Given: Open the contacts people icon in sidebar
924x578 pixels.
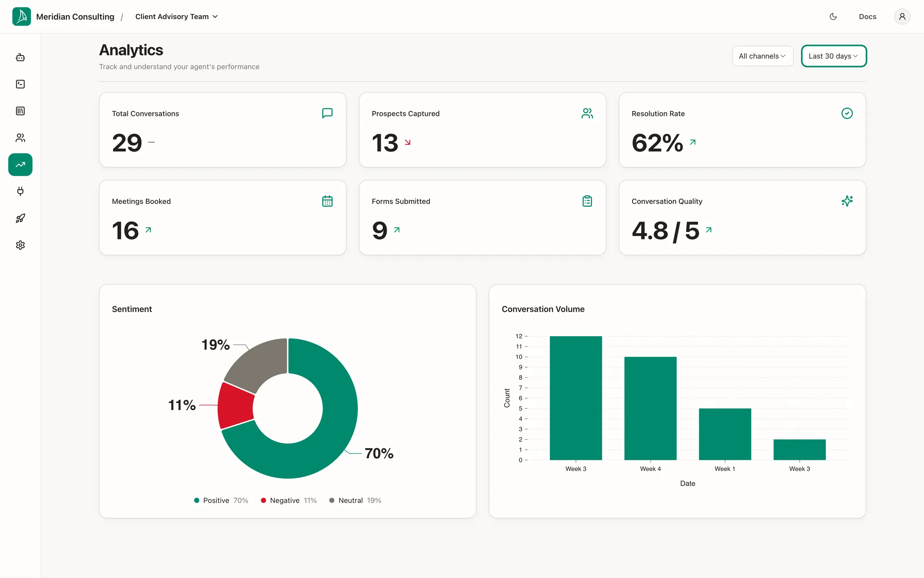Looking at the screenshot, I should pyautogui.click(x=20, y=138).
